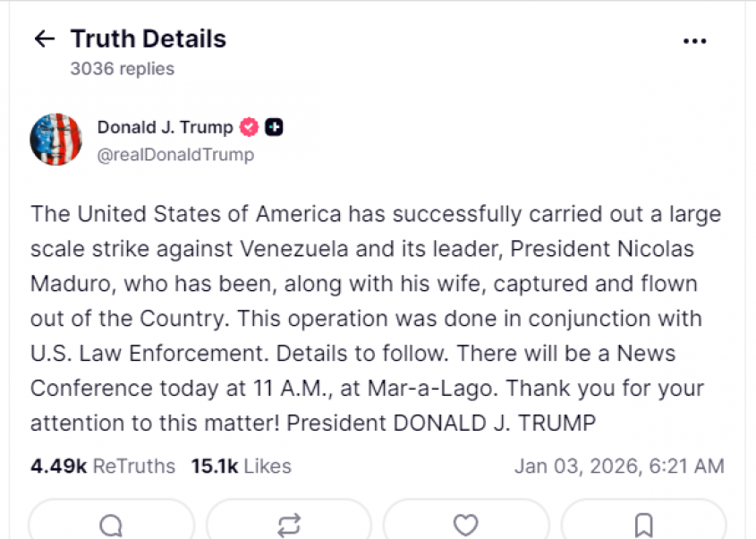Image resolution: width=756 pixels, height=539 pixels.
Task: Click the Truth Details header title
Action: [x=149, y=39]
